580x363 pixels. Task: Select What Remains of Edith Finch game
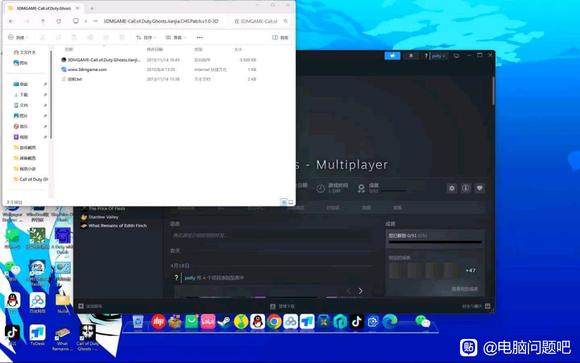(x=118, y=226)
